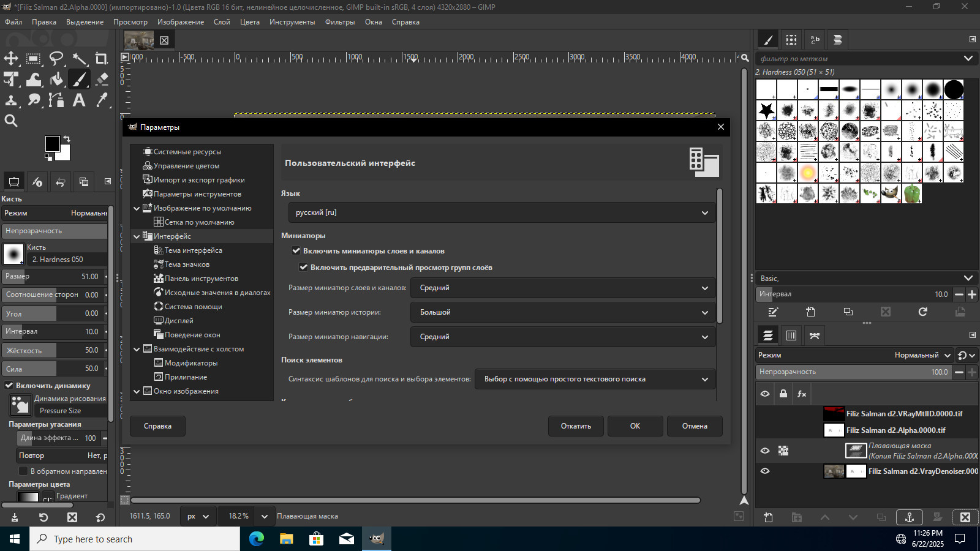Toggle layer group preview checkbox
The image size is (980, 551).
coord(304,267)
